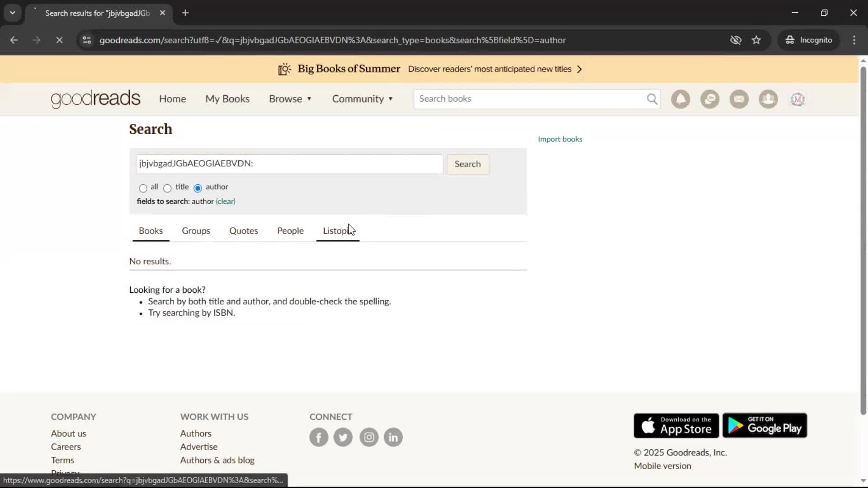Click the Search books header field
This screenshot has height=488, width=868.
(x=537, y=99)
